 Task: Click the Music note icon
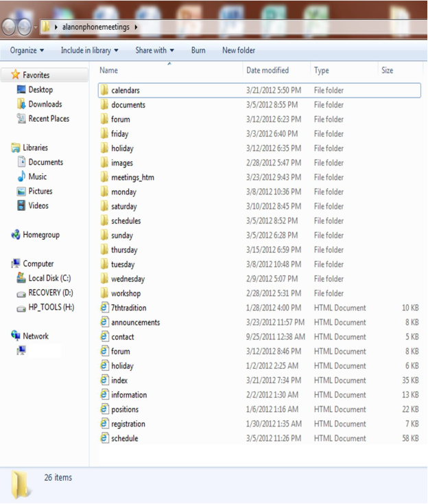tap(21, 176)
